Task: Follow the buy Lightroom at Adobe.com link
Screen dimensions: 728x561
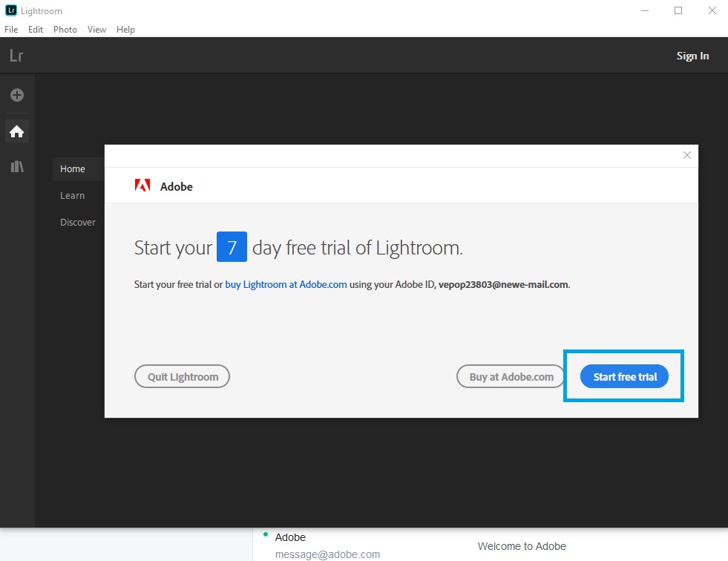Action: tap(286, 285)
